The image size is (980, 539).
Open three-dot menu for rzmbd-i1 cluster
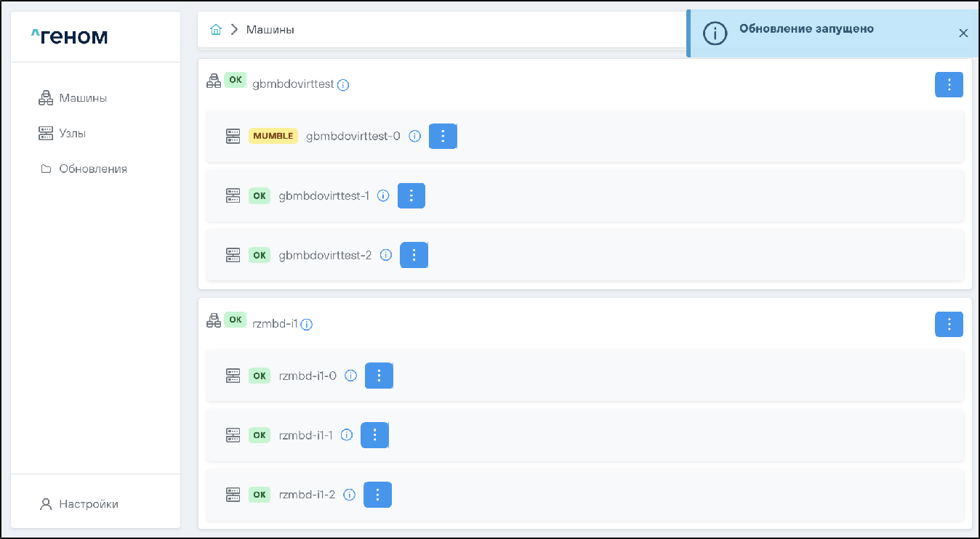[949, 324]
